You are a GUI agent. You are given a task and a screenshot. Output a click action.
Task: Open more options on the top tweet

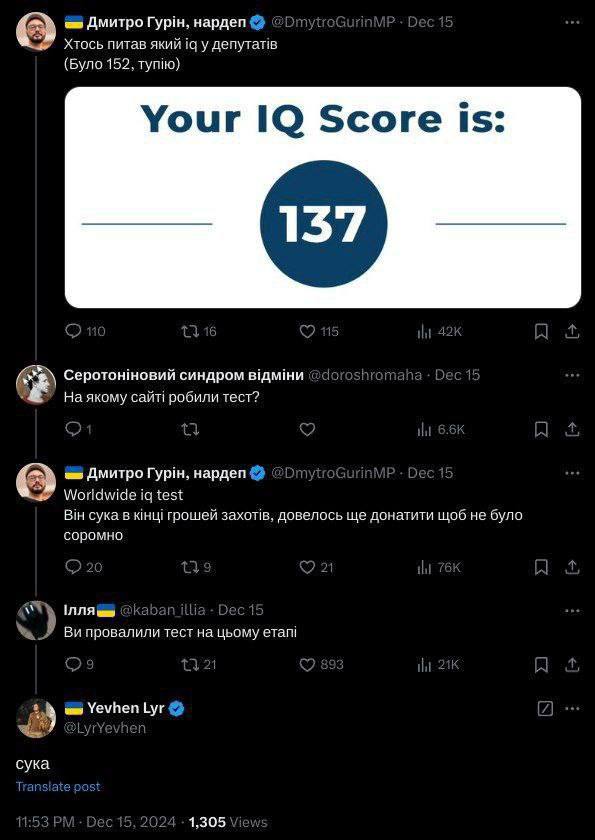[573, 22]
